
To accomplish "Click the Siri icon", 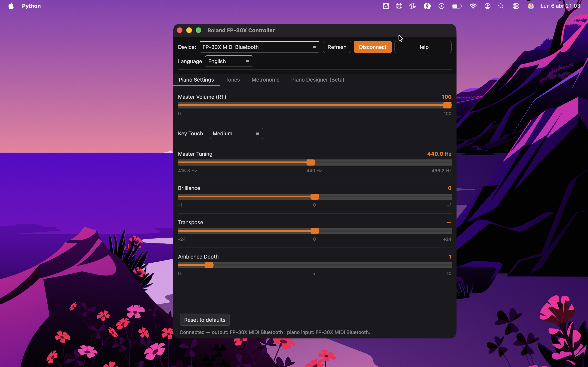I will [x=531, y=6].
